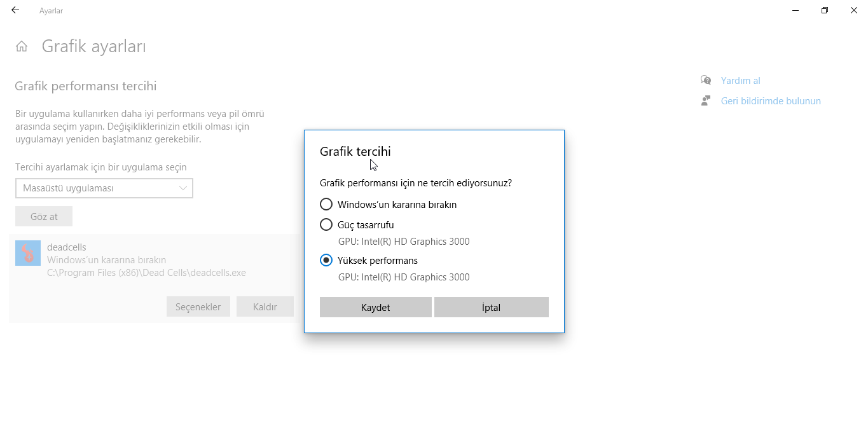Select Yüksek performans radio button
The height and width of the screenshot is (426, 868).
point(326,261)
